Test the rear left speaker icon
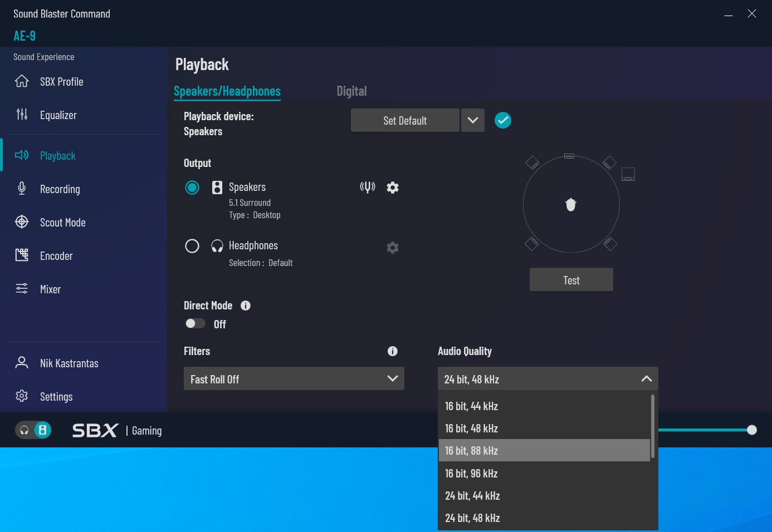This screenshot has width=772, height=532. 531,244
